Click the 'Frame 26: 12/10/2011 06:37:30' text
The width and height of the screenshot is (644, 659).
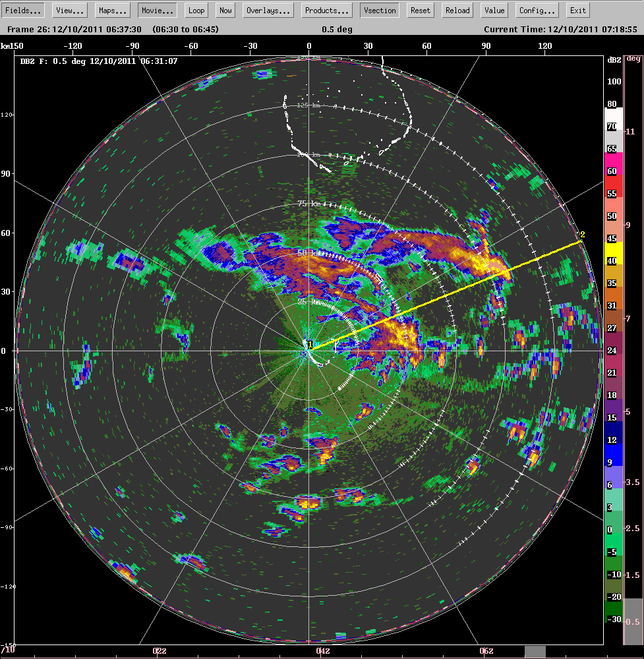point(74,30)
